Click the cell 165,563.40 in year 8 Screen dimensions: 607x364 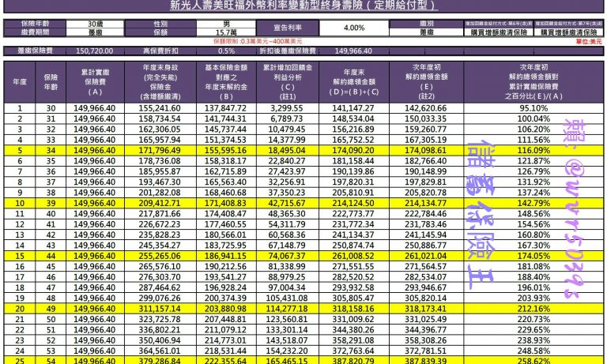[x=226, y=182]
